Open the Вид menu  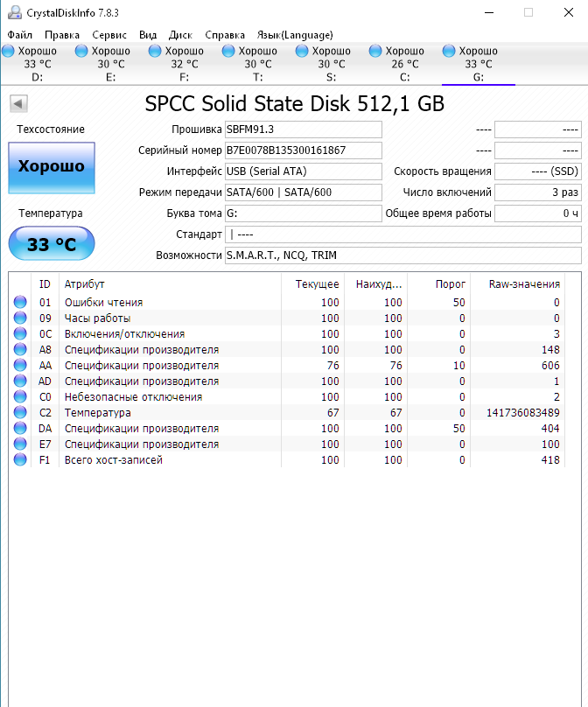(148, 35)
